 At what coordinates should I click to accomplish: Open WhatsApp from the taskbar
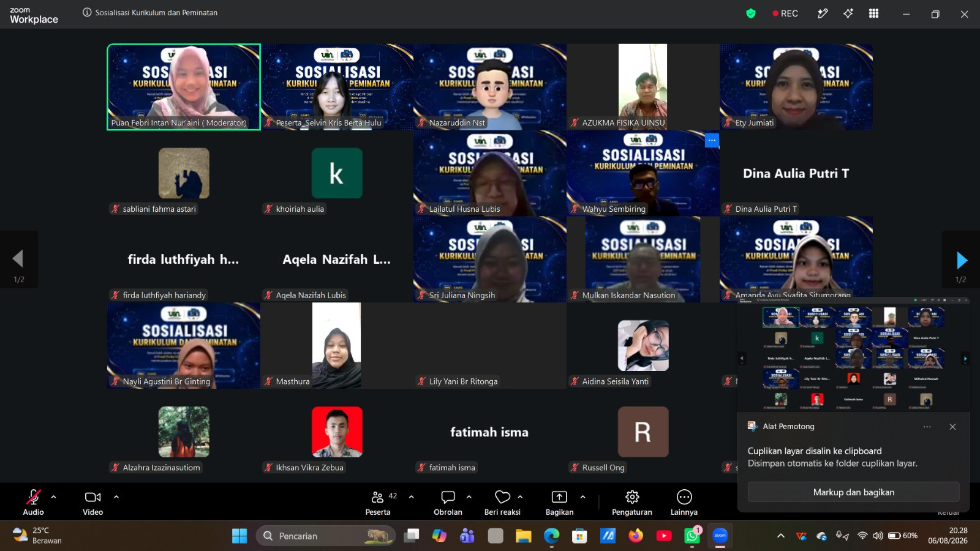pyautogui.click(x=692, y=536)
